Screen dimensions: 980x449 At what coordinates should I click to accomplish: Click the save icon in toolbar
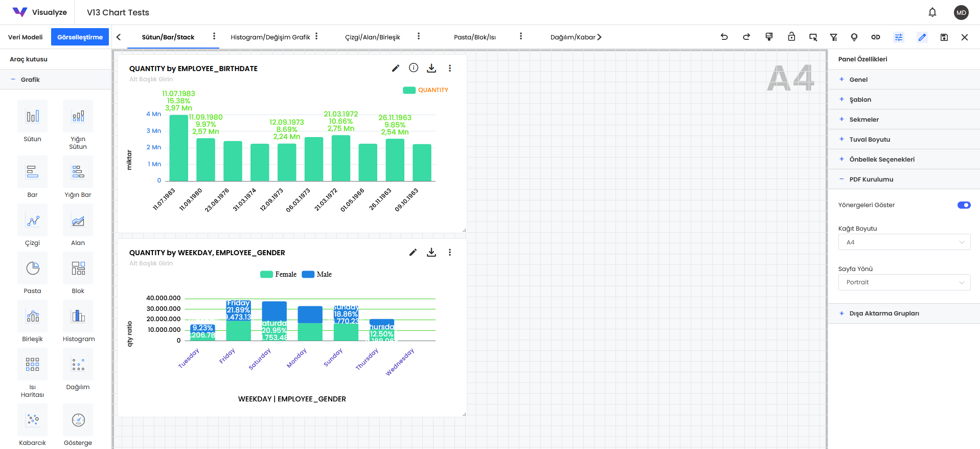[x=944, y=37]
